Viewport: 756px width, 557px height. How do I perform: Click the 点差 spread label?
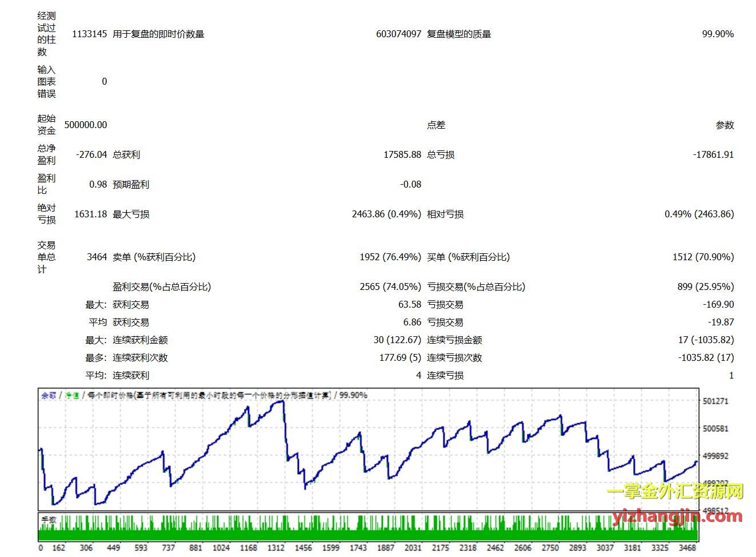(x=436, y=125)
